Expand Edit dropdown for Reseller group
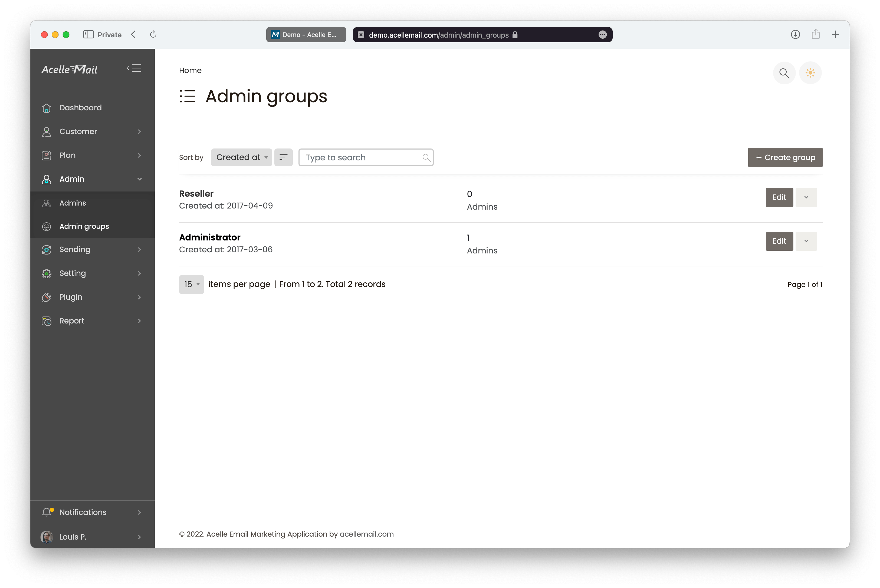The width and height of the screenshot is (880, 588). [806, 197]
